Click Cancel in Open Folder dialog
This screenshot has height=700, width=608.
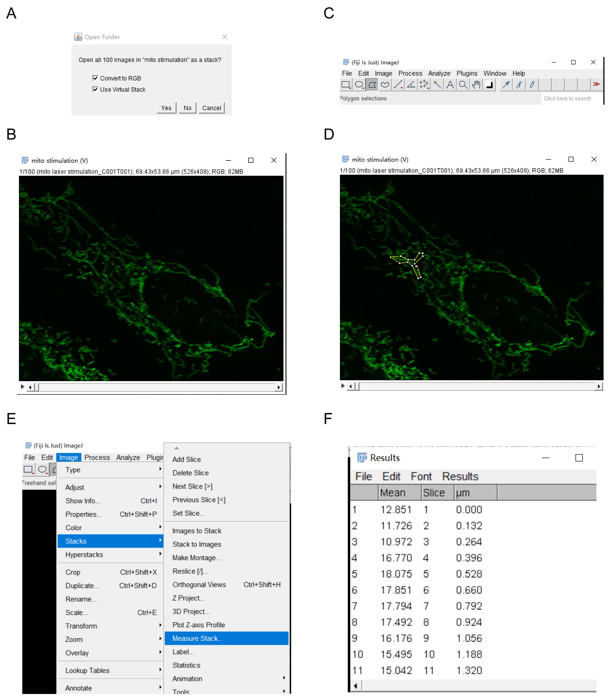(x=212, y=108)
